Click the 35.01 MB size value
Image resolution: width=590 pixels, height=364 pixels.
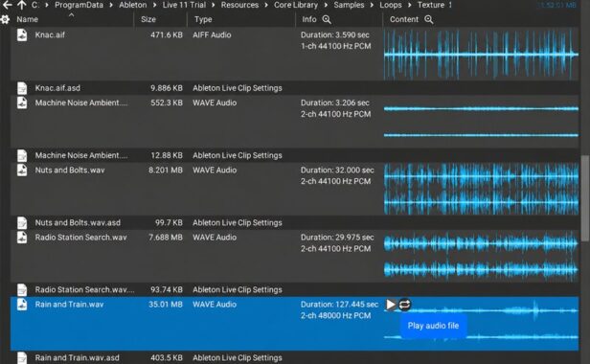pos(166,305)
